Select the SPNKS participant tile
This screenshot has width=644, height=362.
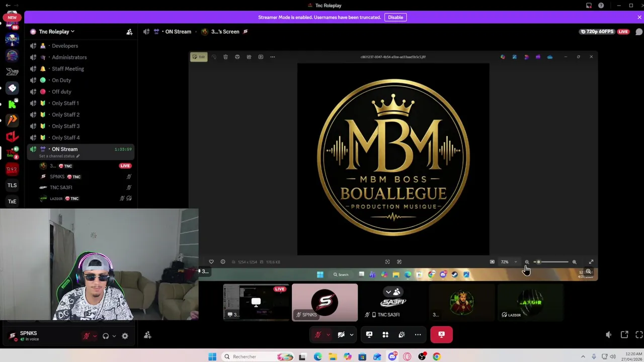pos(325,303)
